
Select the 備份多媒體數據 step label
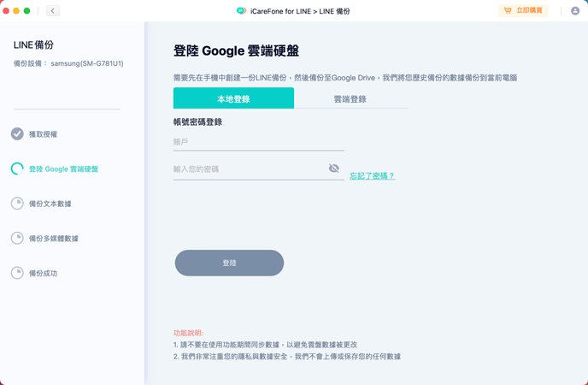click(x=54, y=239)
